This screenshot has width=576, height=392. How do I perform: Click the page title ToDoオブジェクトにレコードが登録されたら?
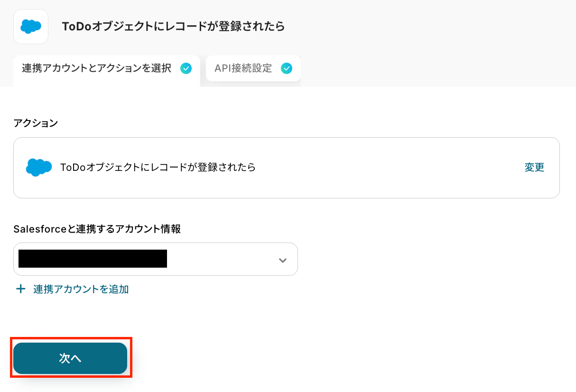[173, 27]
